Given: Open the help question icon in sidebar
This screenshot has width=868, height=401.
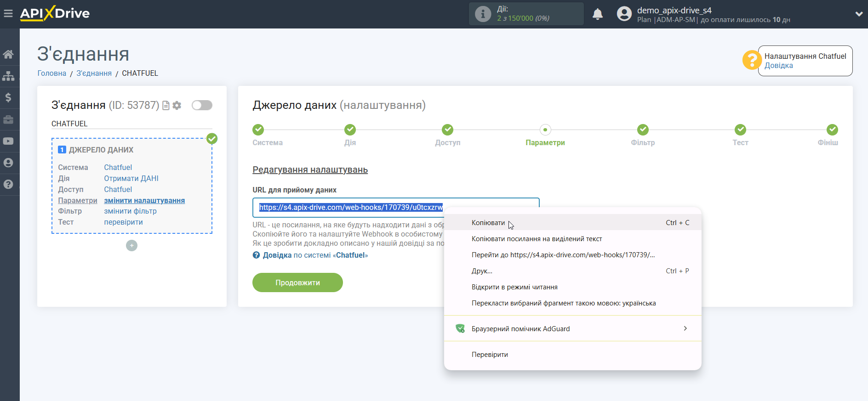Looking at the screenshot, I should (x=8, y=184).
